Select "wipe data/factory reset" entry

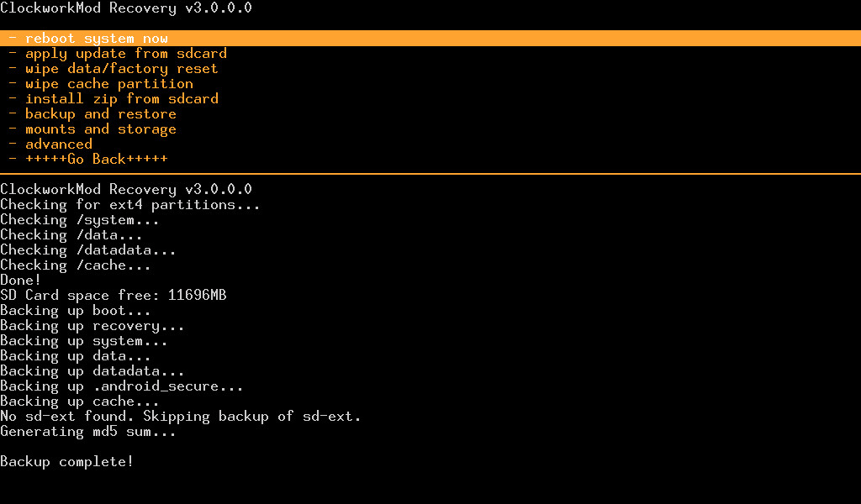(x=114, y=69)
